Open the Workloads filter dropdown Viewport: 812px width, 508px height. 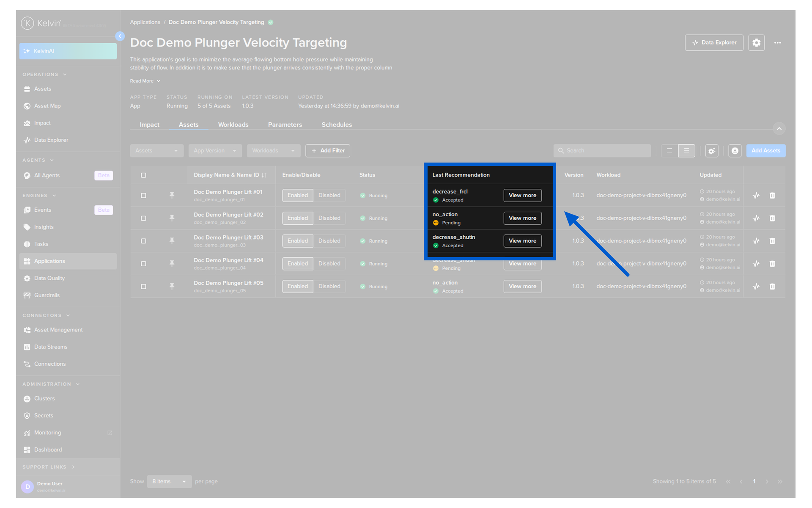pyautogui.click(x=274, y=151)
